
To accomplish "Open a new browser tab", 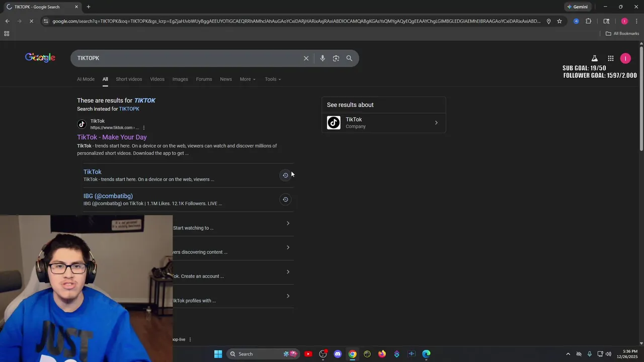I will (89, 7).
